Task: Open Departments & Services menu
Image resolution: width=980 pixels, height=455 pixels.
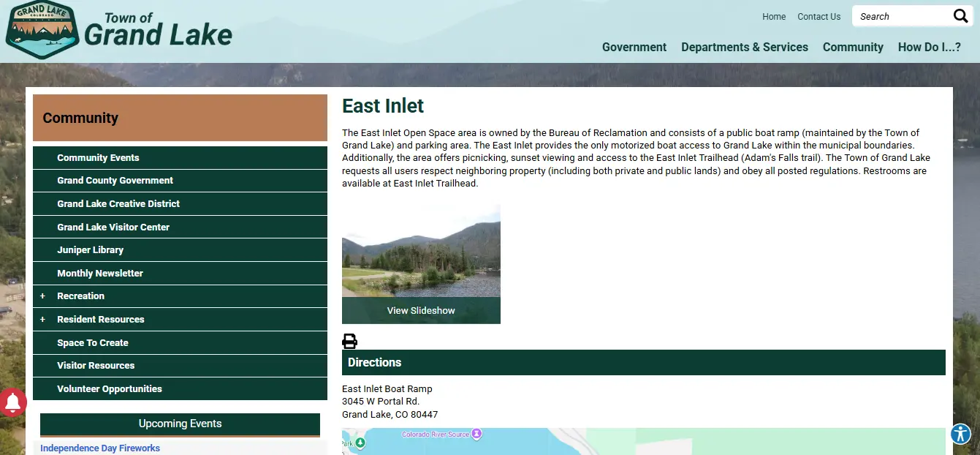Action: tap(745, 47)
